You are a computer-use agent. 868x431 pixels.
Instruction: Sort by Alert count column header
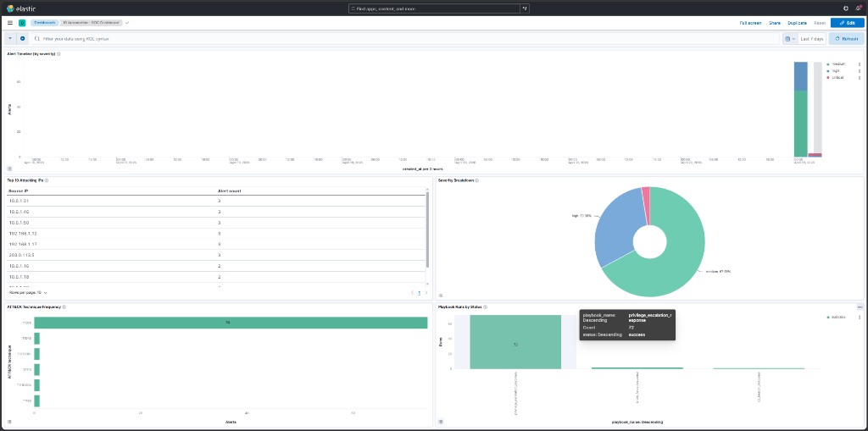tap(229, 191)
